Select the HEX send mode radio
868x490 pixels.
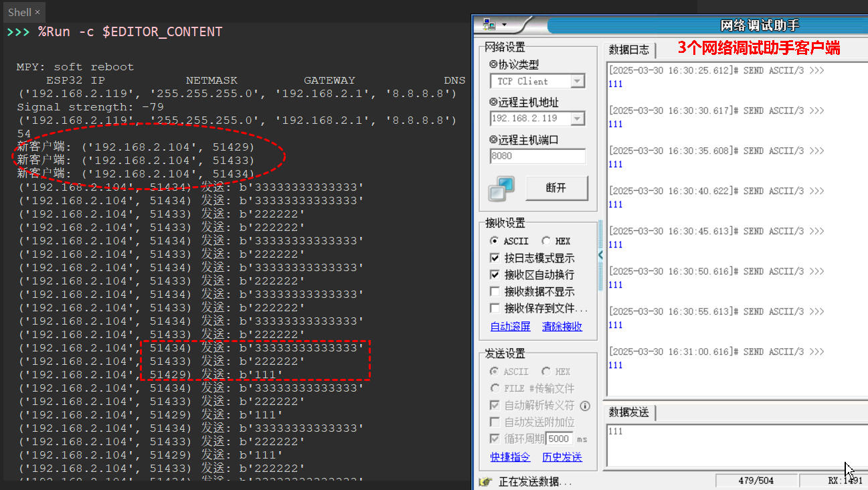point(546,372)
